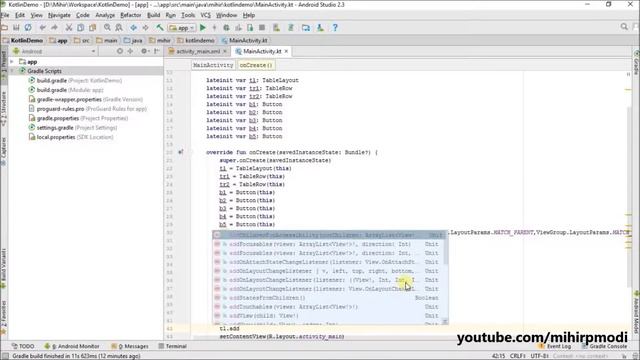Click the navigate Forward arrow icon
Viewport: 640px width, 360px height.
[145, 28]
